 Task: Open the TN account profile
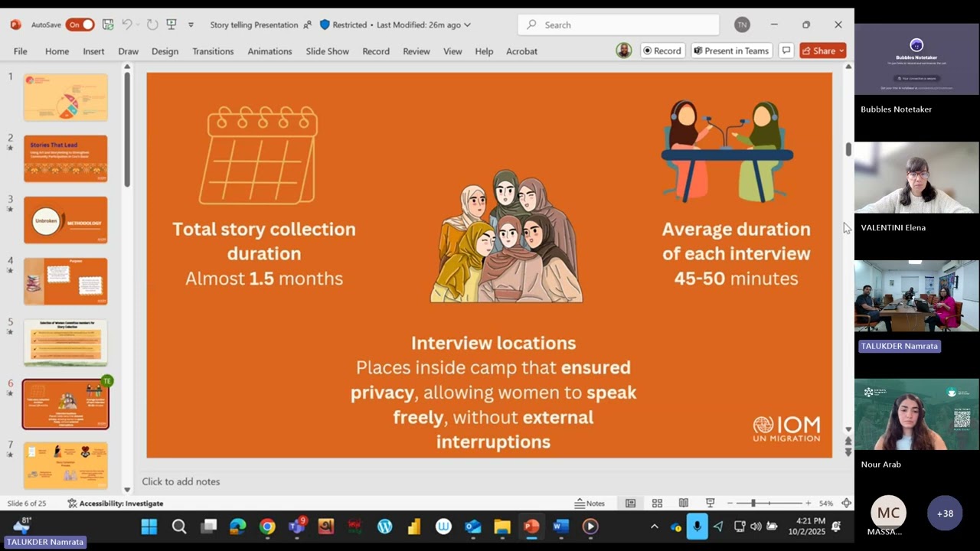pos(742,24)
